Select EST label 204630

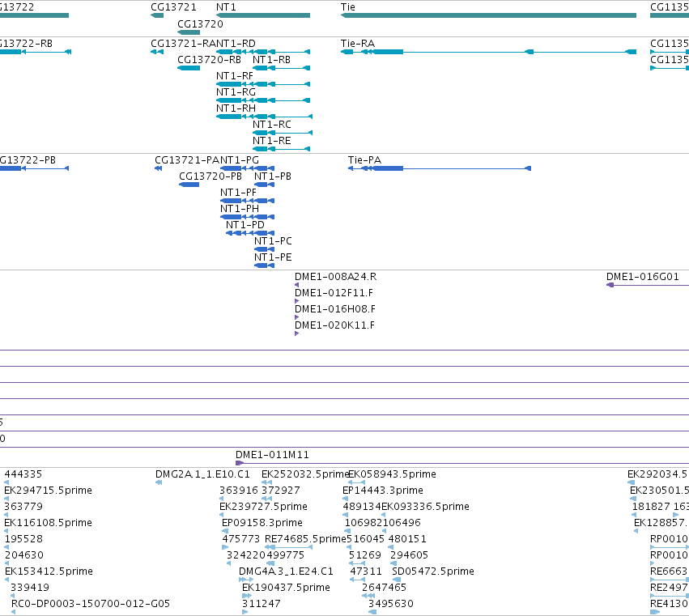coord(24,555)
